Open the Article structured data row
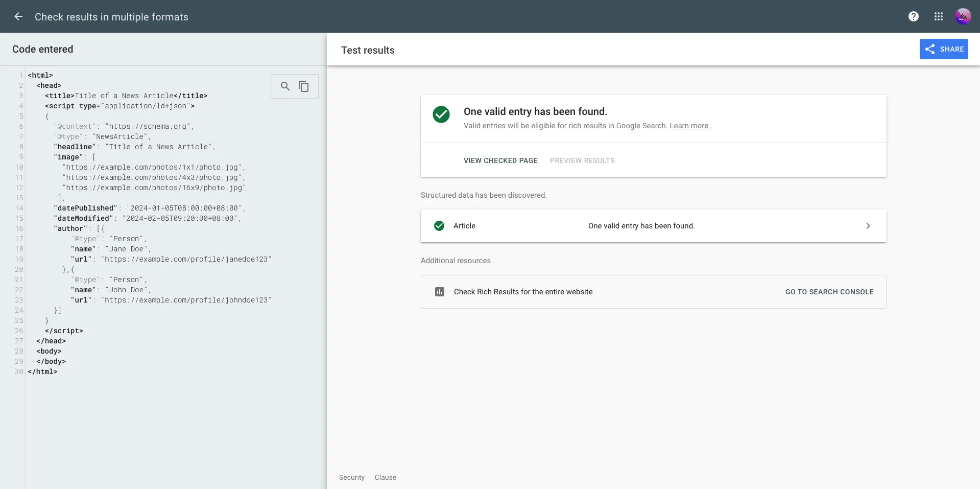 641,226
